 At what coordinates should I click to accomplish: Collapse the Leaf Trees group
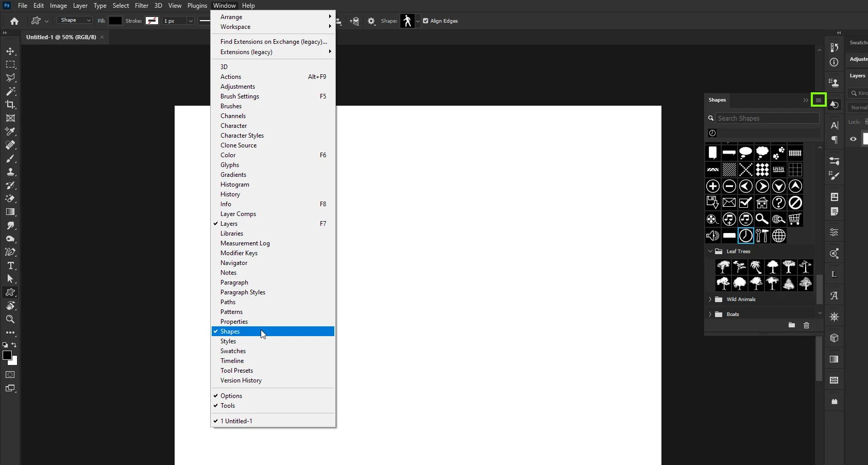(710, 252)
